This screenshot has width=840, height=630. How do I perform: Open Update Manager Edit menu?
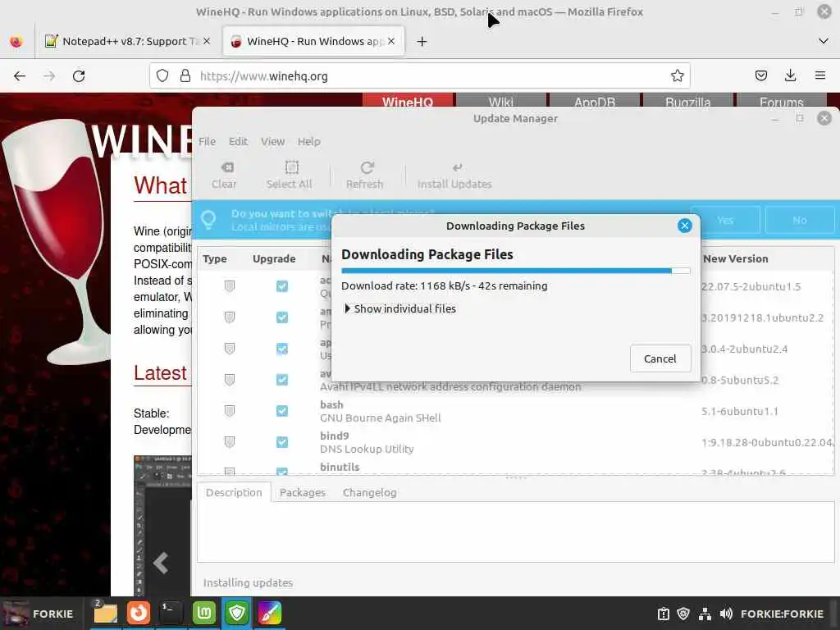click(x=239, y=141)
